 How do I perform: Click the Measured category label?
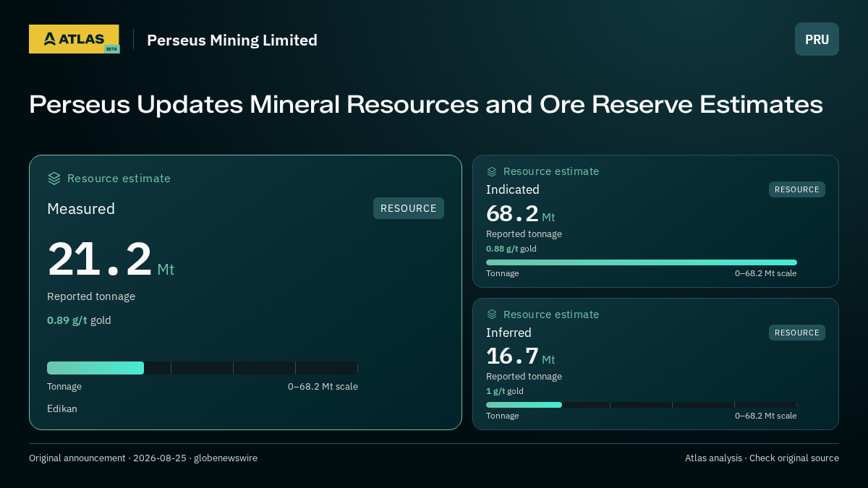[81, 209]
